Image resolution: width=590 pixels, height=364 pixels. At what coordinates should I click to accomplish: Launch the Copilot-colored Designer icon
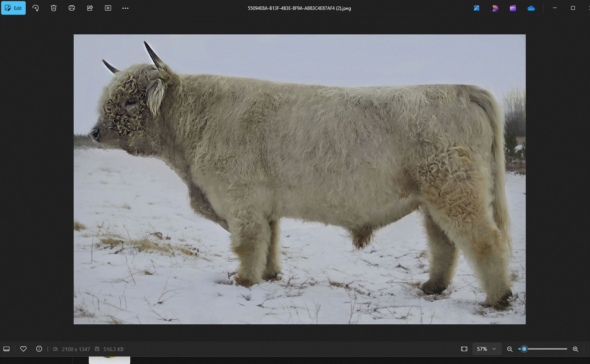[x=495, y=8]
